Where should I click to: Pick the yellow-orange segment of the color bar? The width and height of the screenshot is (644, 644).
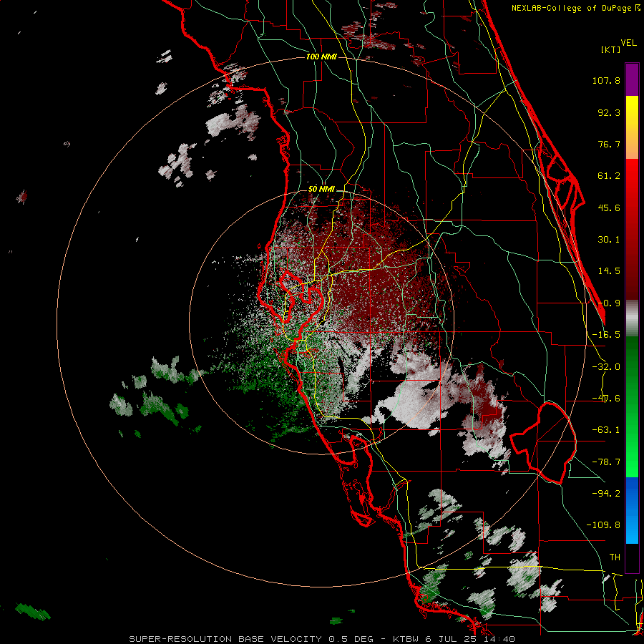632,127
